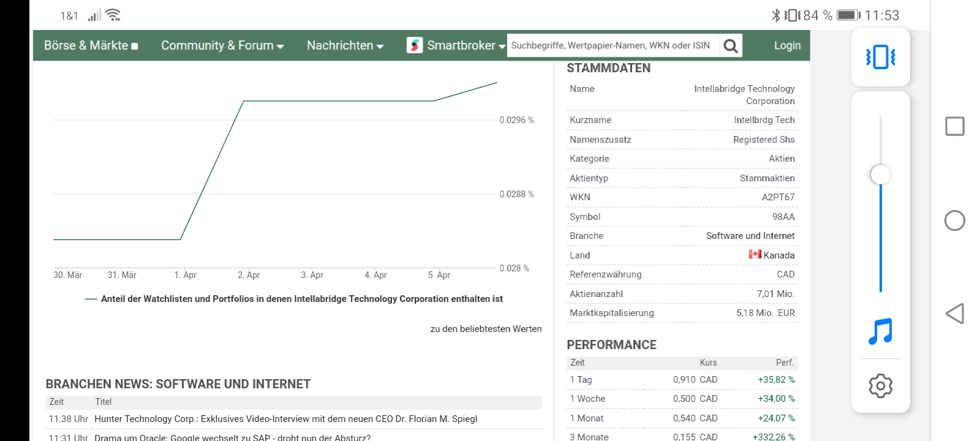Viewport: 980px width, 441px height.
Task: Click the '2. Apr' chart axis label
Action: tap(249, 275)
